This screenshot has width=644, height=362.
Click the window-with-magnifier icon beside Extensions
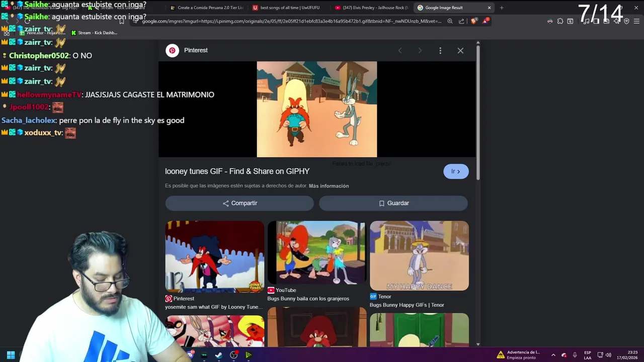click(570, 21)
